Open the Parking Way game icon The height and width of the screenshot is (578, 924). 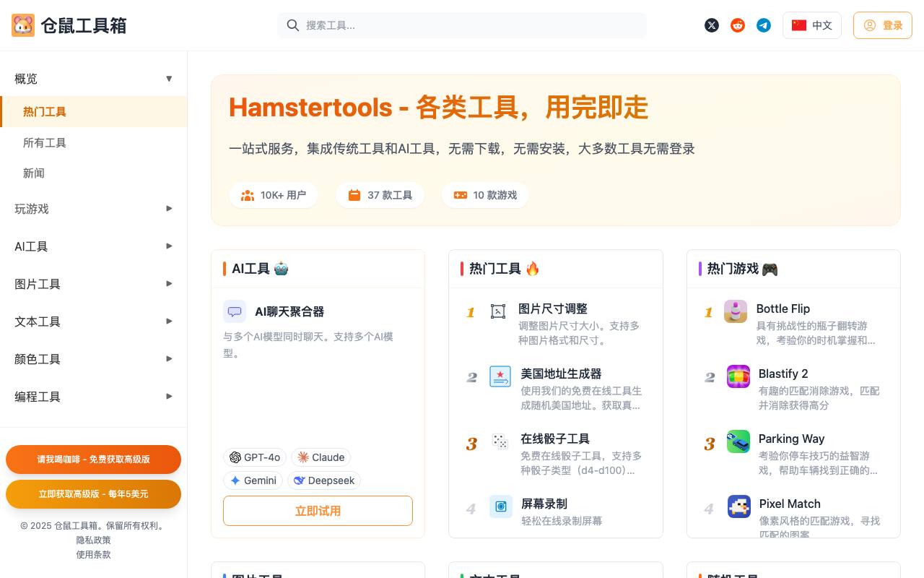click(738, 441)
